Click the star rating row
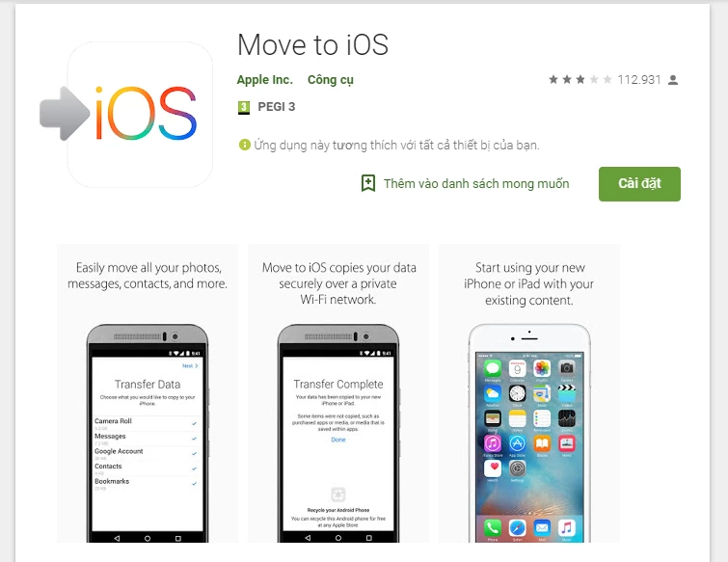Viewport: 728px width, 562px height. [580, 80]
